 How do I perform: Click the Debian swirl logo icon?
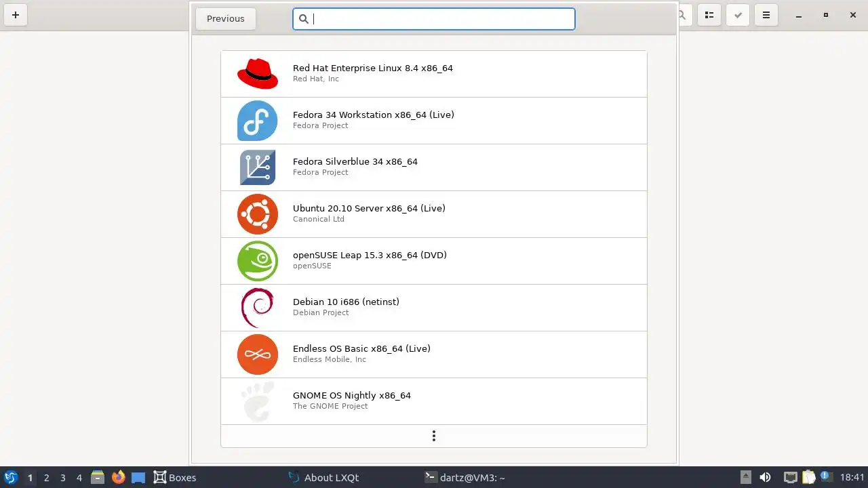pos(258,308)
